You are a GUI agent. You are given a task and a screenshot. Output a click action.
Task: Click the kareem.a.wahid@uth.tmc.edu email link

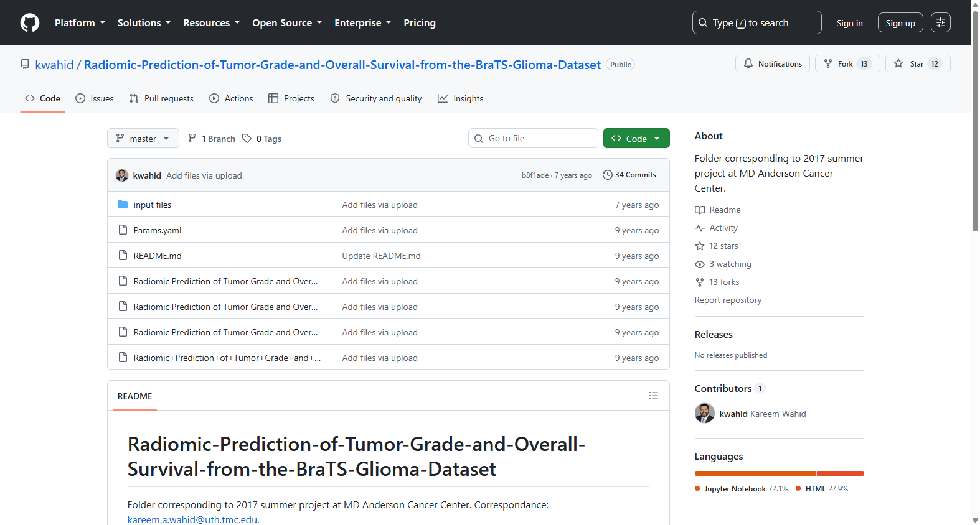click(x=192, y=519)
